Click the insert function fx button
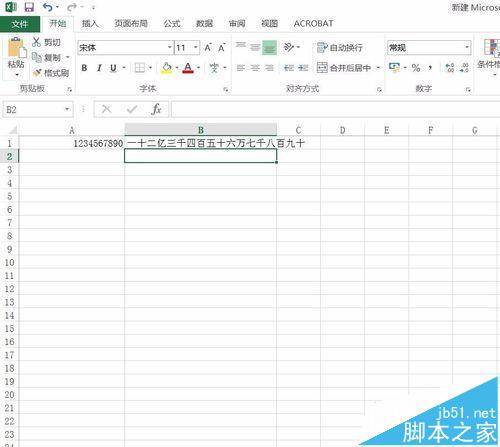The image size is (500, 447). click(156, 109)
